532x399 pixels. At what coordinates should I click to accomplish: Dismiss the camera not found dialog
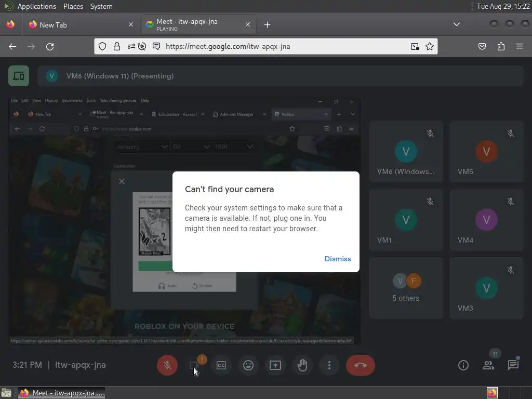pos(338,259)
